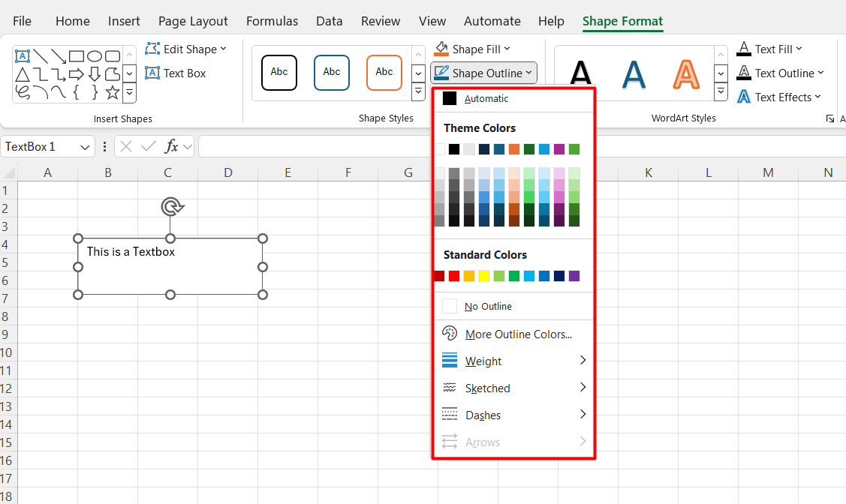Click the formula bar Enter checkmark
Viewport: 846px width, 504px height.
(149, 146)
